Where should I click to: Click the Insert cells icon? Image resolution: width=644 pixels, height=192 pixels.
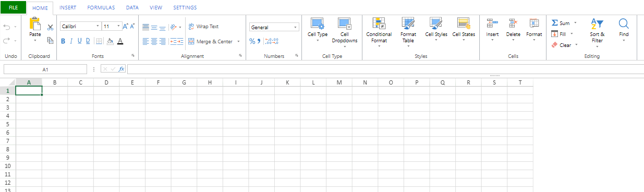[x=492, y=23]
